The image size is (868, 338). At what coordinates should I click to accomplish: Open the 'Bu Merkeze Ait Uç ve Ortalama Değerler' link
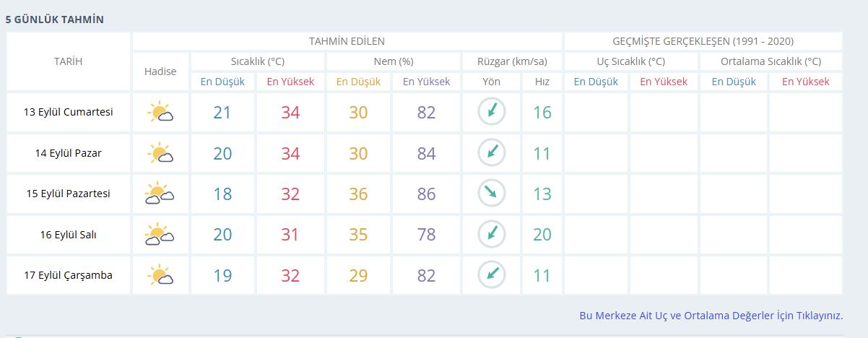click(x=711, y=316)
